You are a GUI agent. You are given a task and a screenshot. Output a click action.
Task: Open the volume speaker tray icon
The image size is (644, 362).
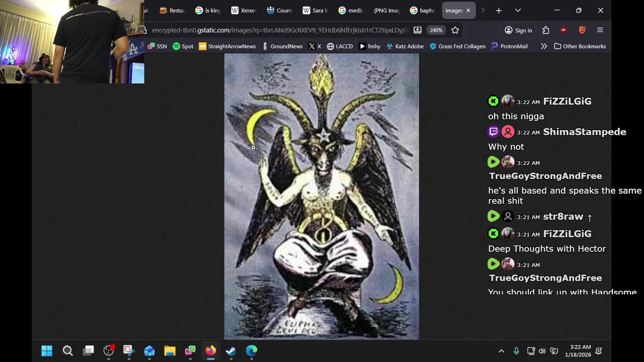coord(542,351)
